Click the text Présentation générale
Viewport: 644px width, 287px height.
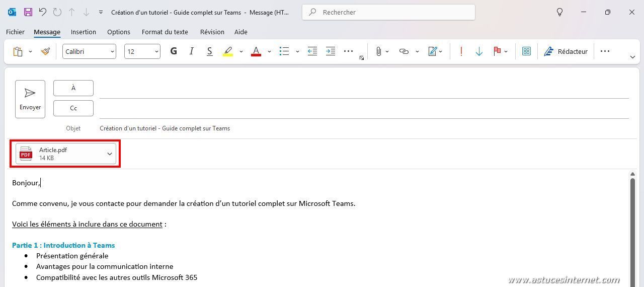click(72, 256)
